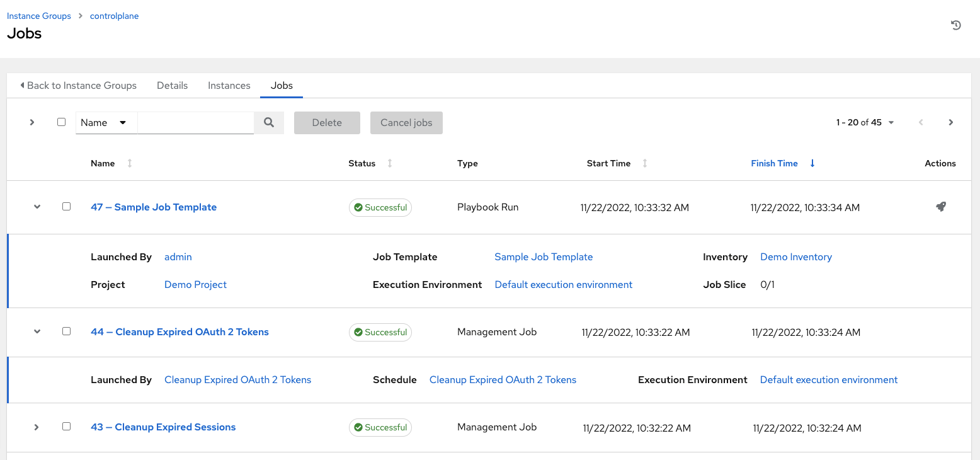Image resolution: width=980 pixels, height=460 pixels.
Task: Click inside the search input field
Action: (x=195, y=122)
